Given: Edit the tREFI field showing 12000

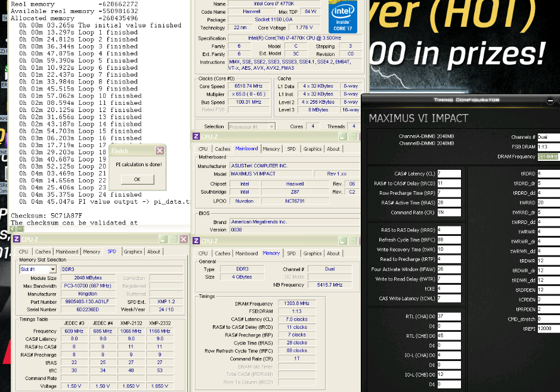Looking at the screenshot, I should [x=549, y=328].
